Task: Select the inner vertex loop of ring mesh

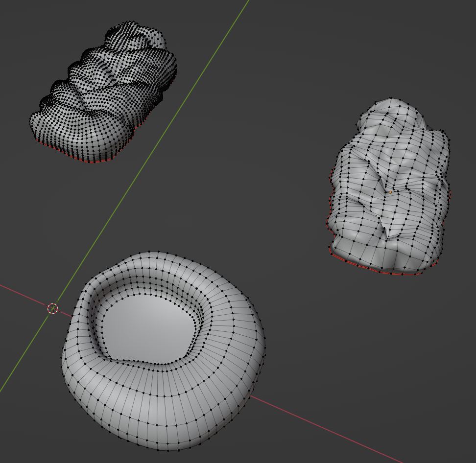Action: 147,363
